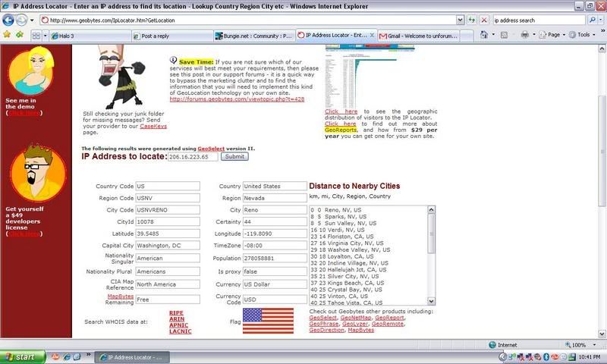This screenshot has width=607, height=364.
Task: Click the Refresh page icon
Action: (x=471, y=20)
